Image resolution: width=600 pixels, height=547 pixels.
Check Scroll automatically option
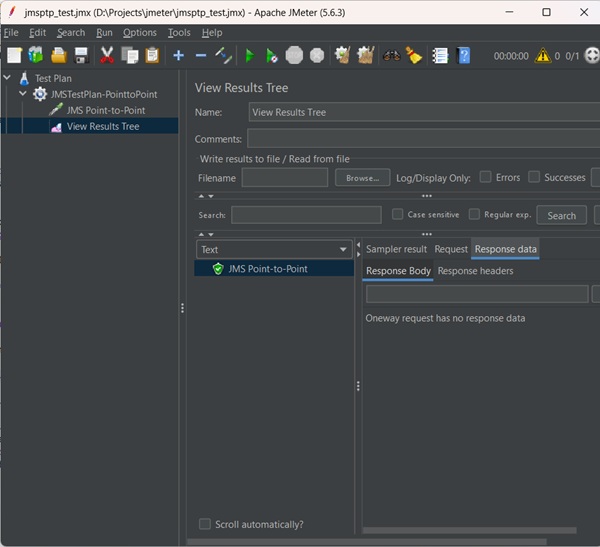tap(205, 524)
